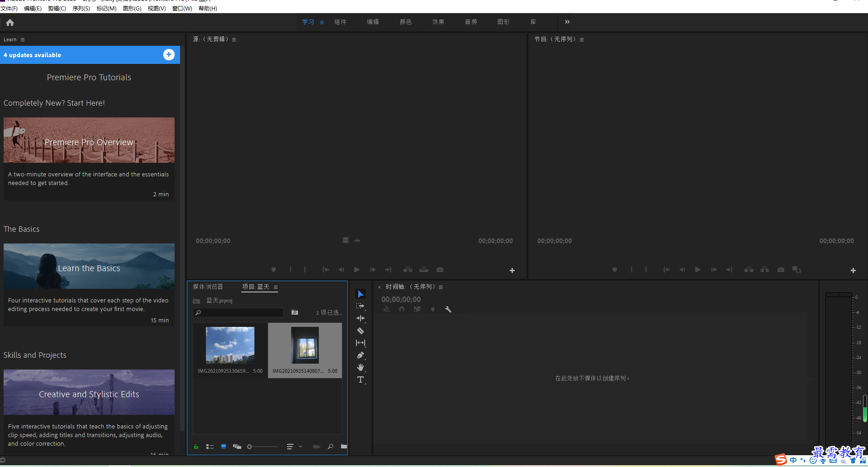Click Drag Audio Only waveform icon
The image size is (868, 467).
pos(357,240)
